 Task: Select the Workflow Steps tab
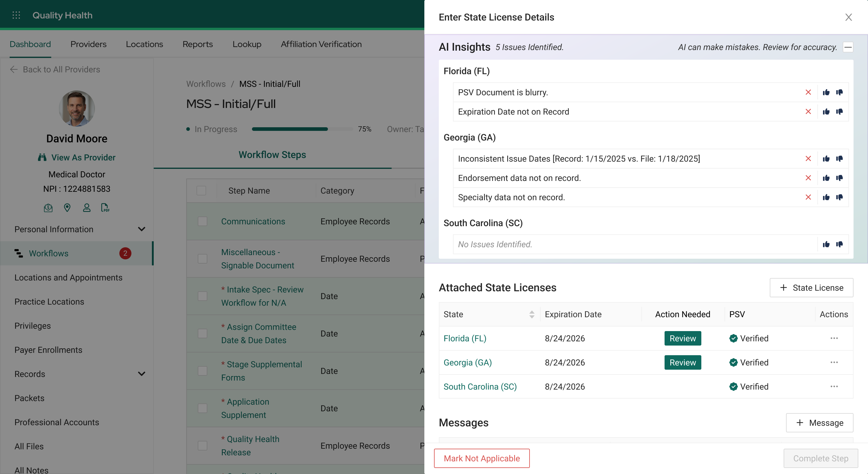click(x=272, y=155)
